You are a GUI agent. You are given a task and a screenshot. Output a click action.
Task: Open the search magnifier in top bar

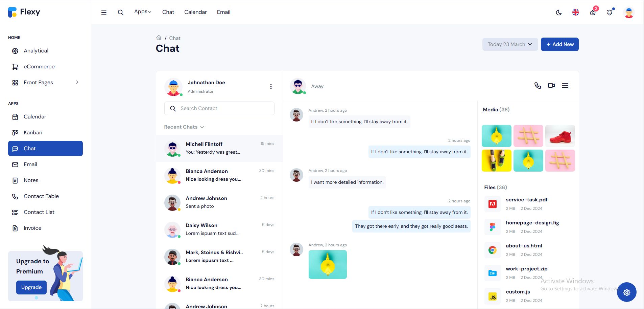point(121,13)
